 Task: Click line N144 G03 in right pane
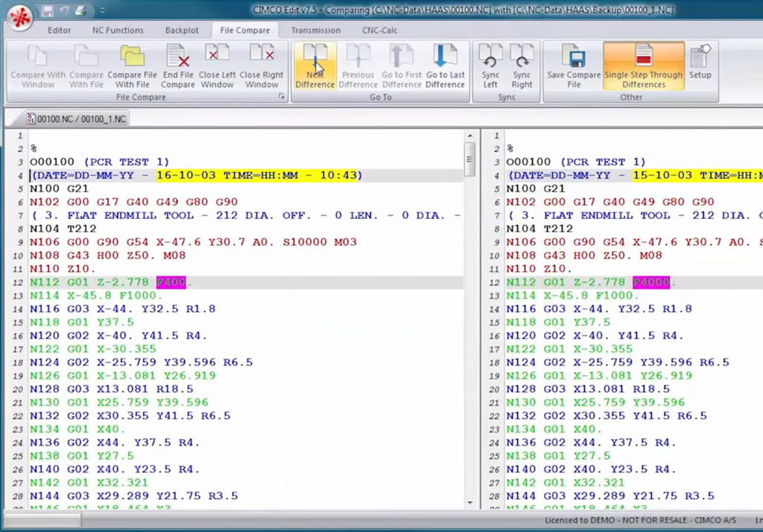(610, 496)
